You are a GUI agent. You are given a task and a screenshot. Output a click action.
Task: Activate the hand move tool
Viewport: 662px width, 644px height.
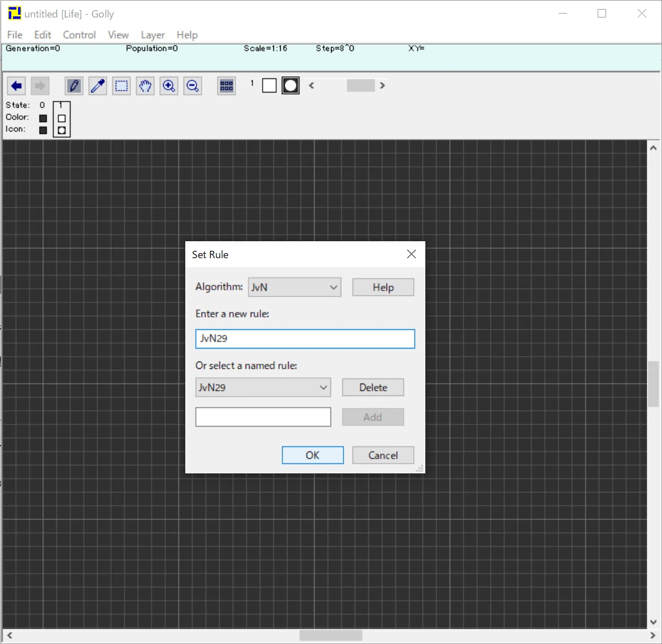coord(145,86)
